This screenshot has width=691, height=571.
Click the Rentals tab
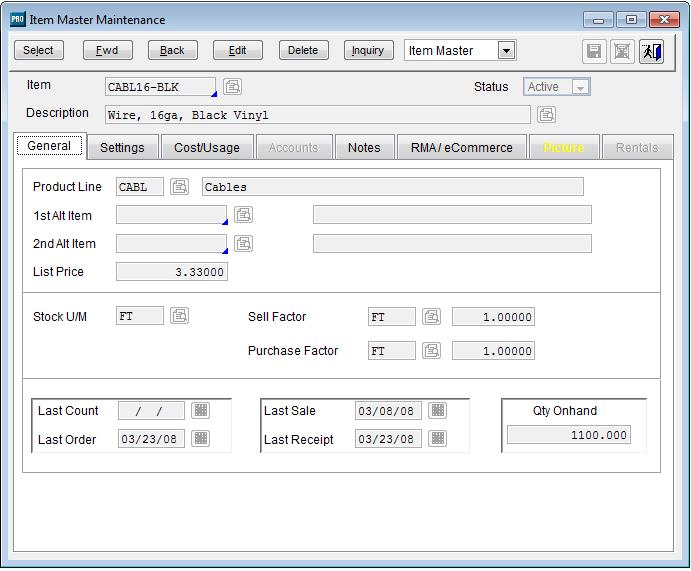point(637,148)
